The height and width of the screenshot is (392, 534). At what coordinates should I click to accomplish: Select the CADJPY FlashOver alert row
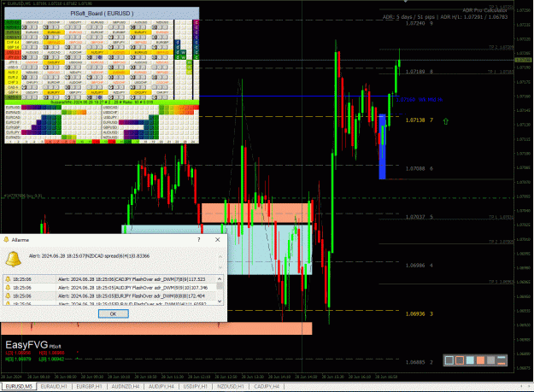coord(110,279)
